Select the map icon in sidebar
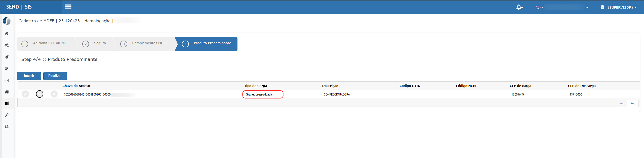Screen dimensions: 644x158 tap(7, 104)
